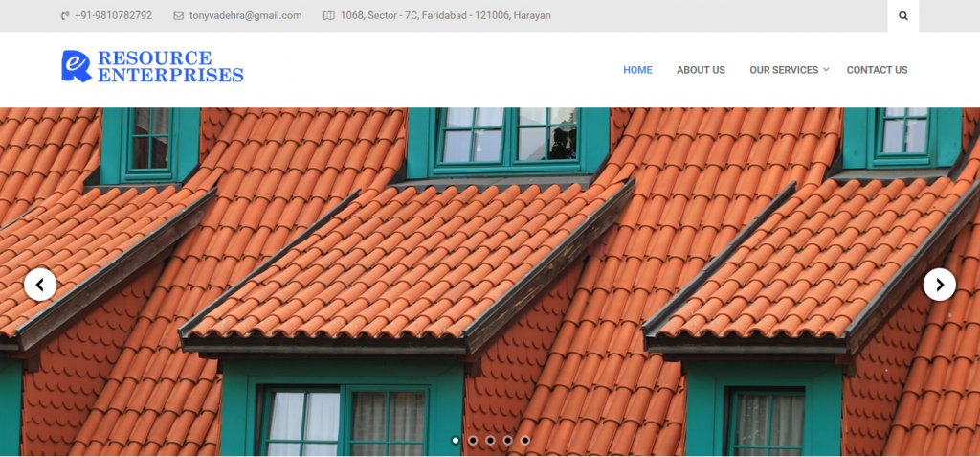
Task: Click the phone number +91-9810782792
Action: 113,15
